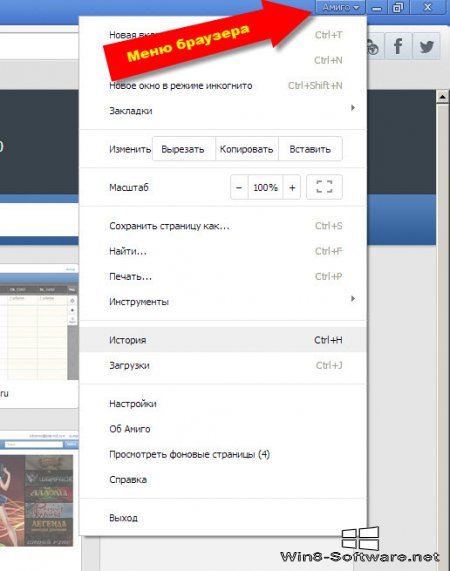The image size is (450, 571).
Task: Choose Выход to quit the browser
Action: 223,517
